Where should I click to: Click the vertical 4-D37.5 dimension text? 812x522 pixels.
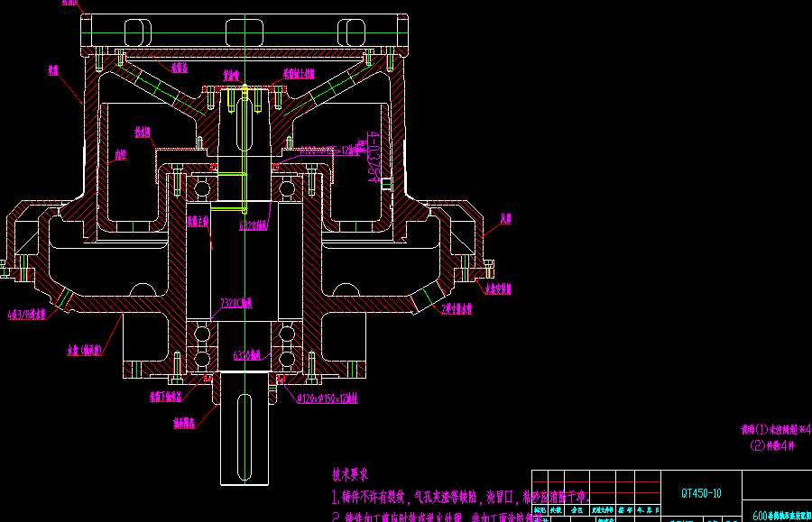373,157
